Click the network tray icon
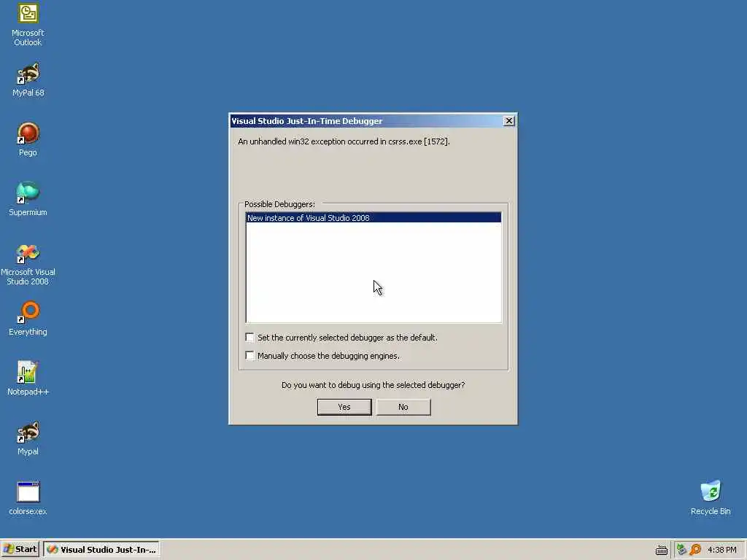 point(681,550)
